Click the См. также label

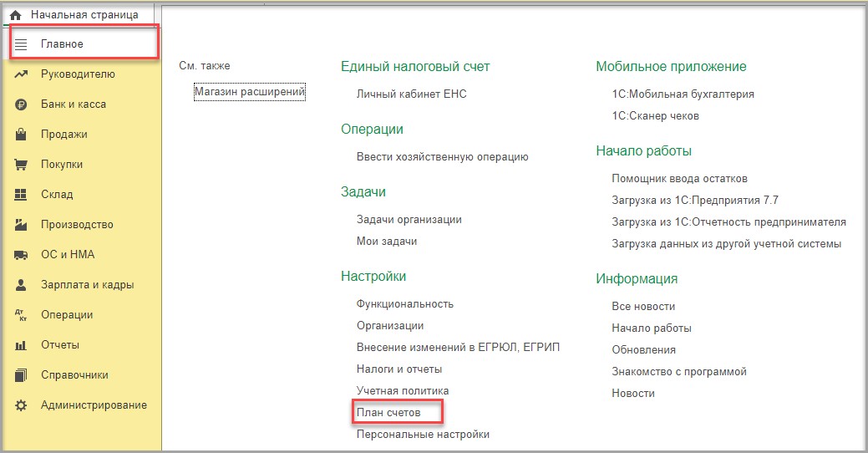(205, 66)
